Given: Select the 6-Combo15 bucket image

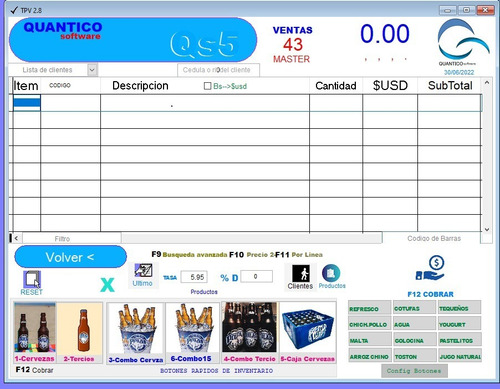Looking at the screenshot, I should [193, 328].
